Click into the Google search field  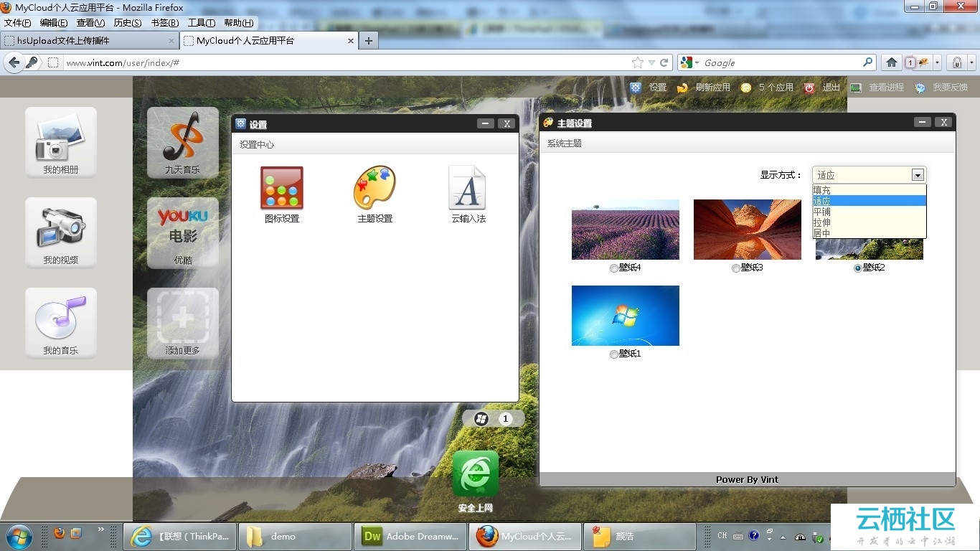(781, 62)
